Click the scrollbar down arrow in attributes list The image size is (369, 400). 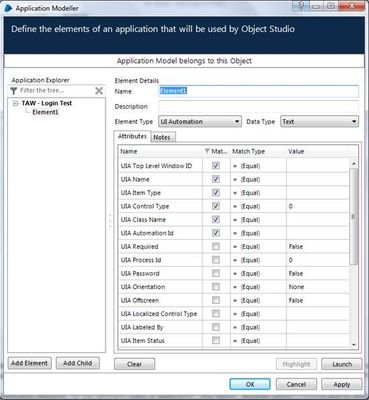coord(354,345)
